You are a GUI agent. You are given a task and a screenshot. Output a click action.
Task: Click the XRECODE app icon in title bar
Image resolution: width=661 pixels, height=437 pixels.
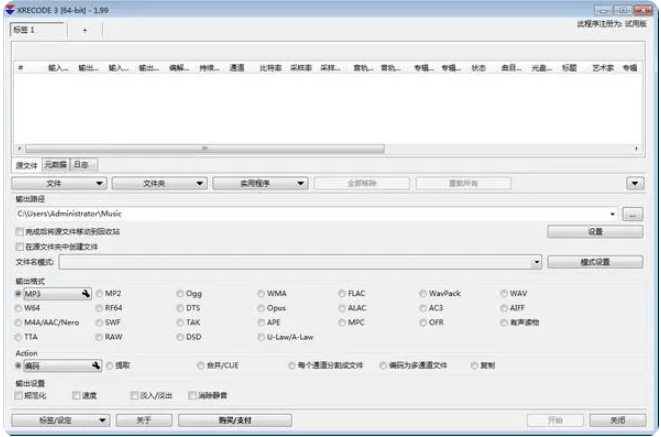[x=9, y=10]
